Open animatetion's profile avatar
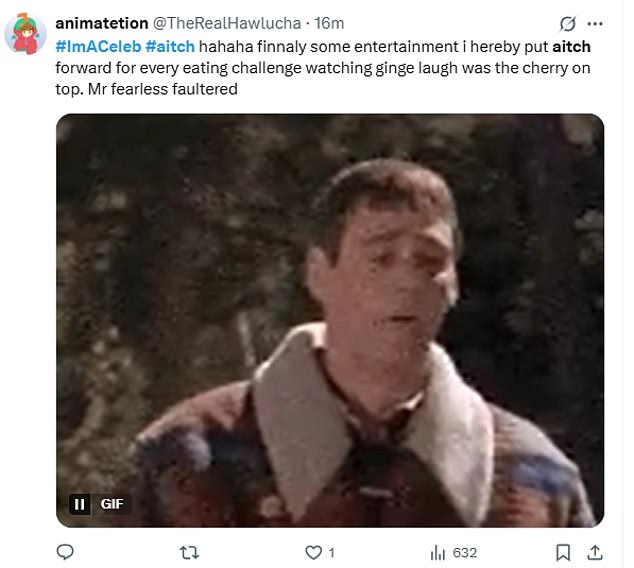Image resolution: width=634 pixels, height=568 pixels. click(25, 34)
